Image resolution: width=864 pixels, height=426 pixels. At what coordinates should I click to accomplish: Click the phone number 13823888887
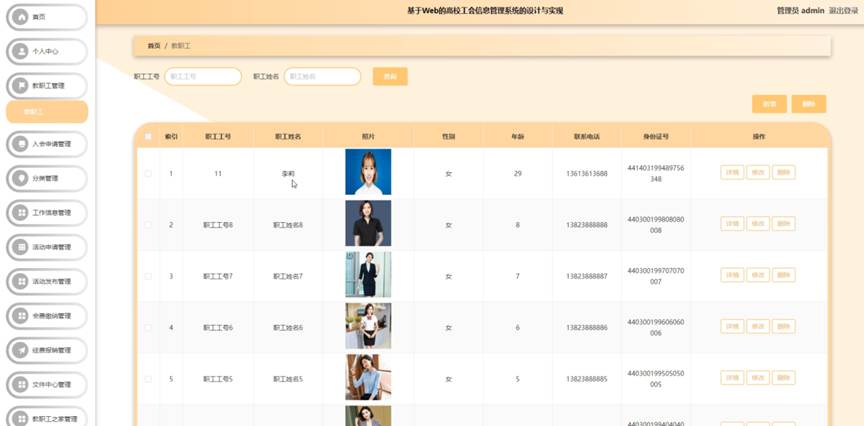587,276
